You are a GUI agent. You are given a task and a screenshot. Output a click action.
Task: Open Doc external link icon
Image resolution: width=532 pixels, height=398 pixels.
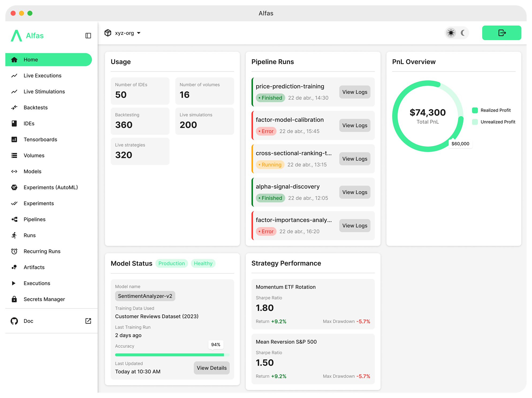pyautogui.click(x=88, y=321)
